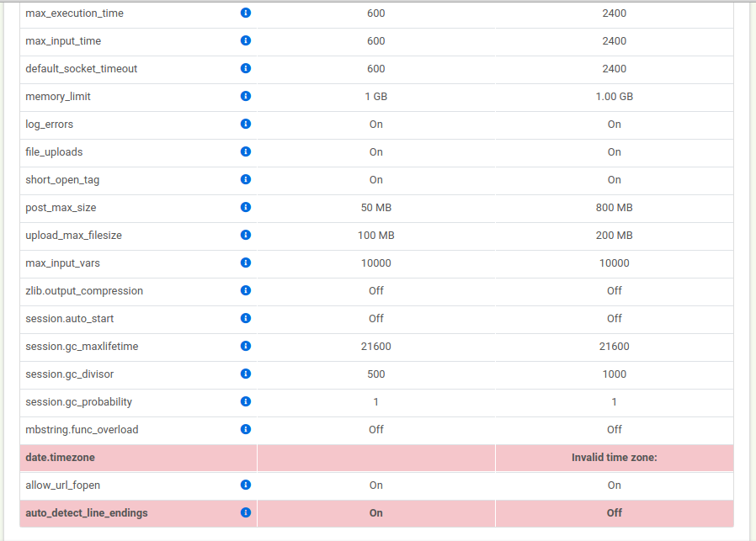Click the memory_limit value 1 GB
Viewport: 756px width, 541px height.
click(x=376, y=97)
